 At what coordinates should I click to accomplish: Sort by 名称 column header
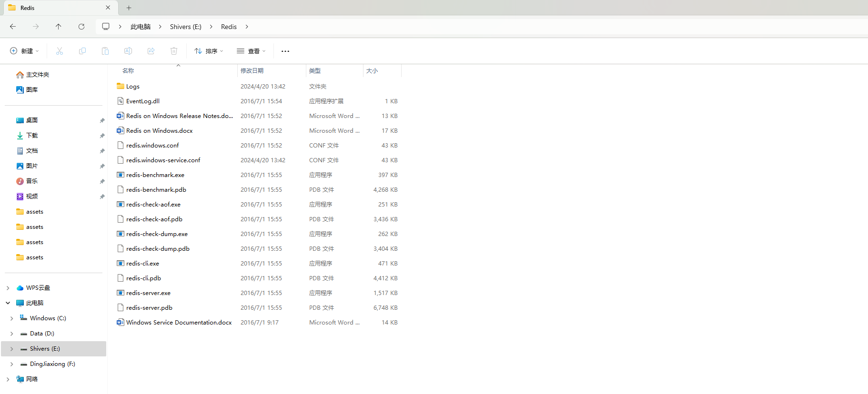[x=128, y=70]
